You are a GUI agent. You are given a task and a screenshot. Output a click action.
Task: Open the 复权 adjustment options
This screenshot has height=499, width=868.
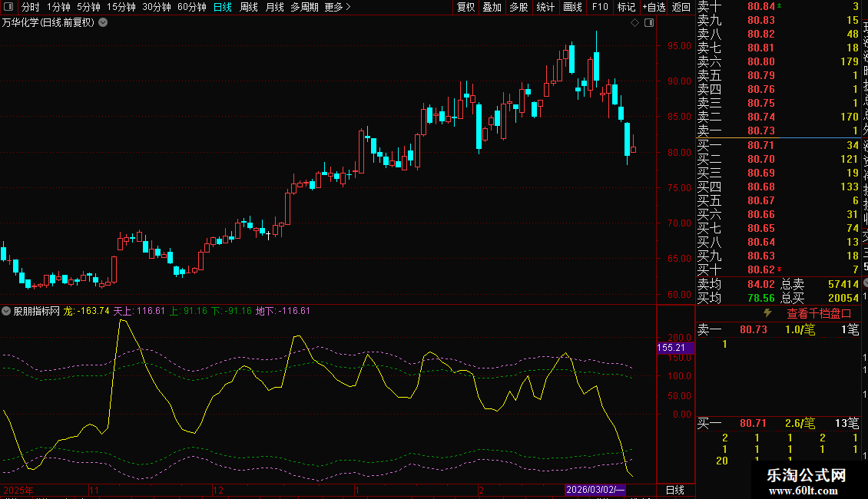pyautogui.click(x=465, y=7)
